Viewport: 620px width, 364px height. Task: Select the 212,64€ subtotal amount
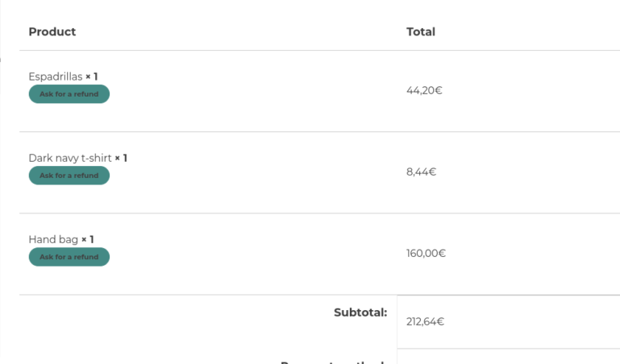click(x=425, y=321)
